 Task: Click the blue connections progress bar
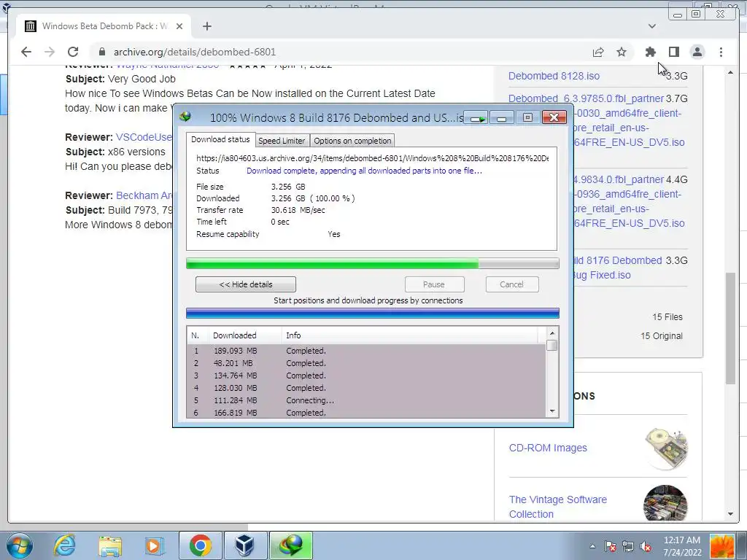[372, 313]
